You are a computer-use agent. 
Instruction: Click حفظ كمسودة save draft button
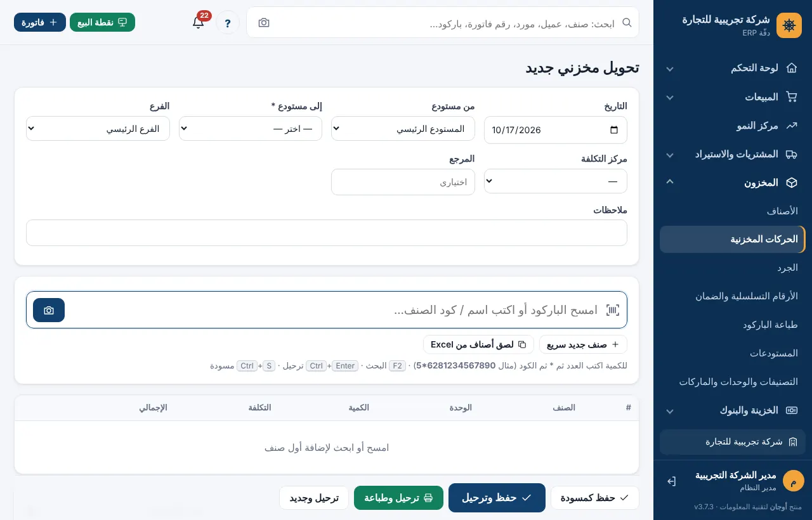[594, 498]
